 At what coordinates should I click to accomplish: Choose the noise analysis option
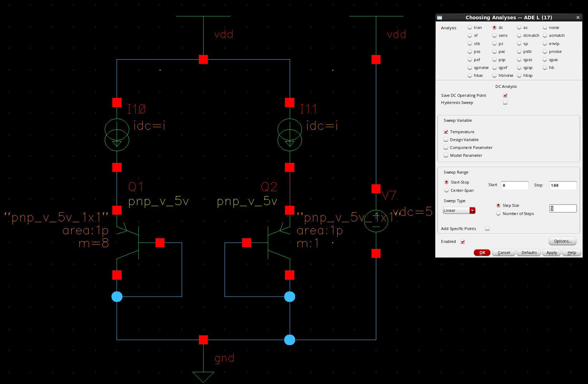coord(545,28)
